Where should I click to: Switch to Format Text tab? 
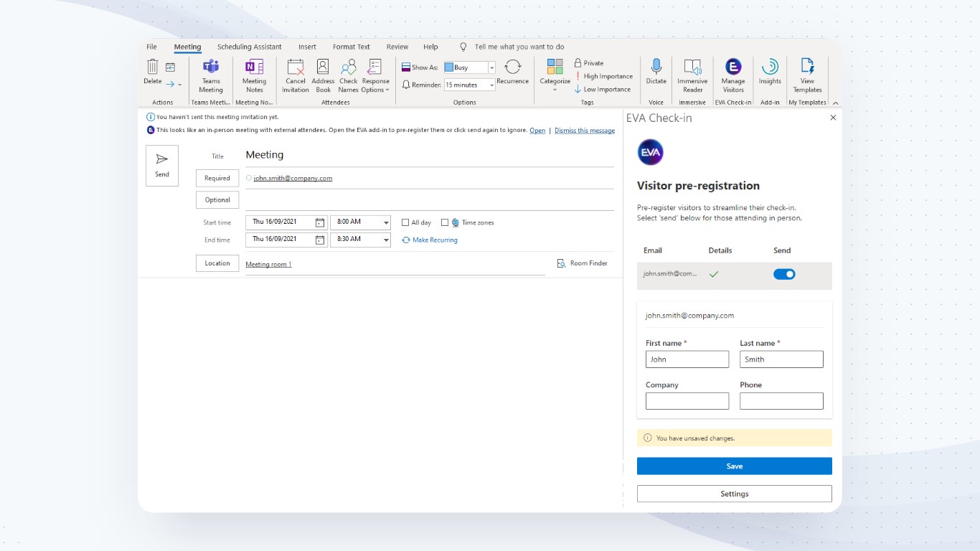coord(352,47)
